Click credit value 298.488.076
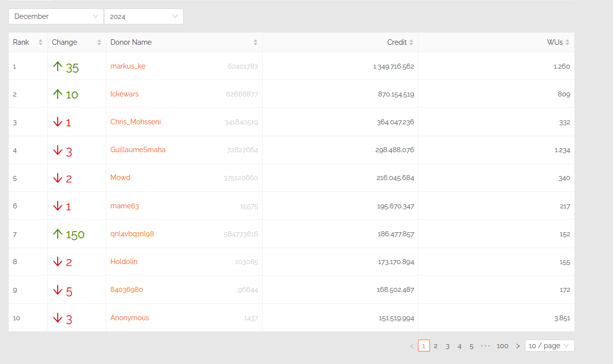Viewport: 613px width, 364px height. point(395,150)
